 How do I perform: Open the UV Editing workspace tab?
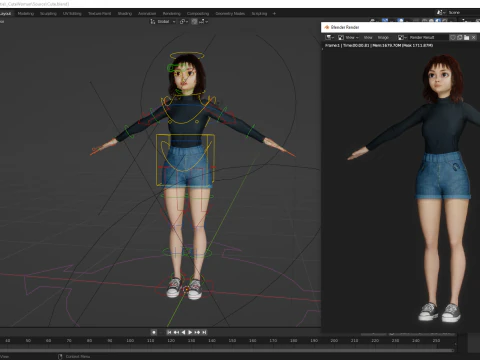coord(72,14)
